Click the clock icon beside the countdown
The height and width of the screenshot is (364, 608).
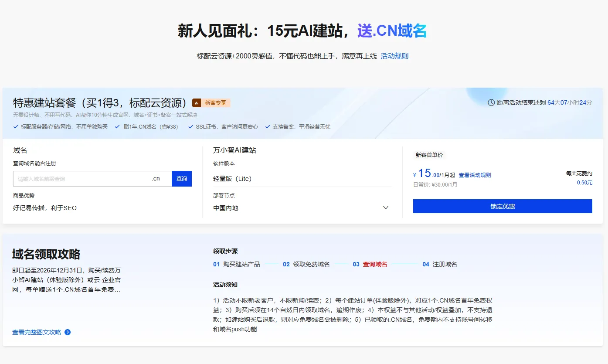click(x=491, y=102)
